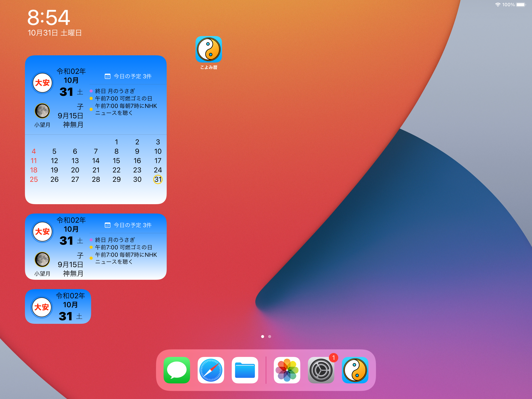532x399 pixels.
Task: Tap 終日 月のうさぎ event in large widget
Action: (115, 91)
